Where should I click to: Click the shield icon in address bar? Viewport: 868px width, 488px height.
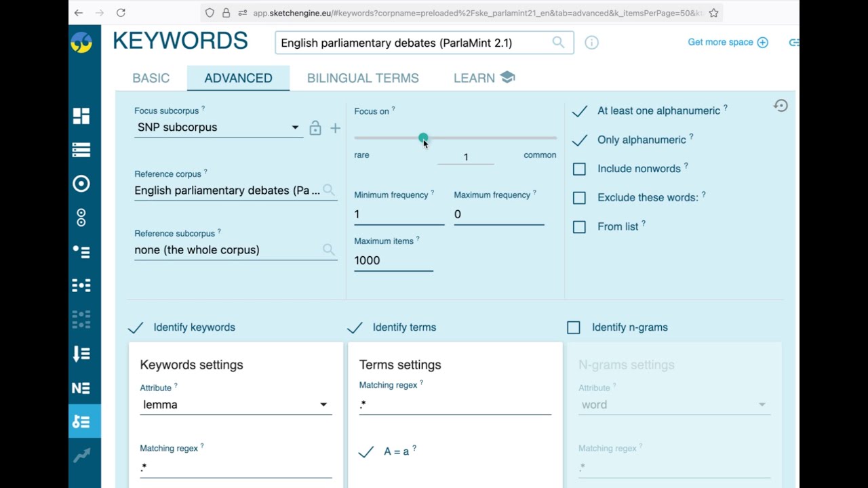pos(210,12)
